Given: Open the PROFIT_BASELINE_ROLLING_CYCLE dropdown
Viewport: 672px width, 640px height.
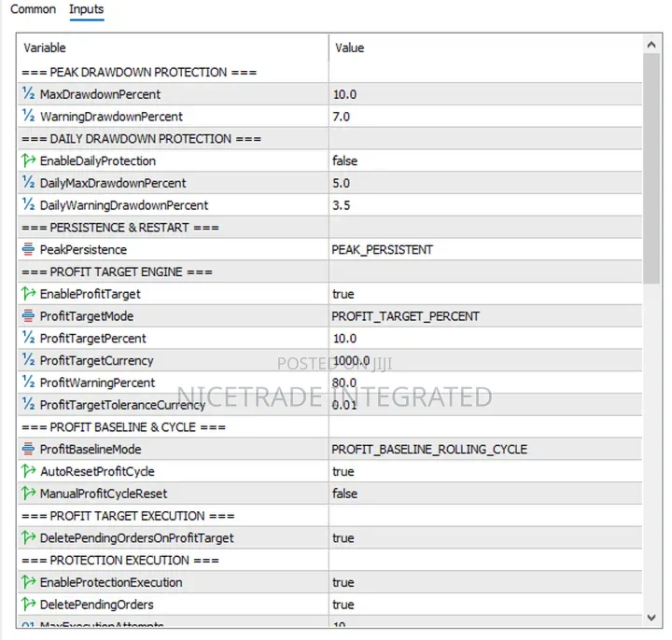Looking at the screenshot, I should pos(485,450).
